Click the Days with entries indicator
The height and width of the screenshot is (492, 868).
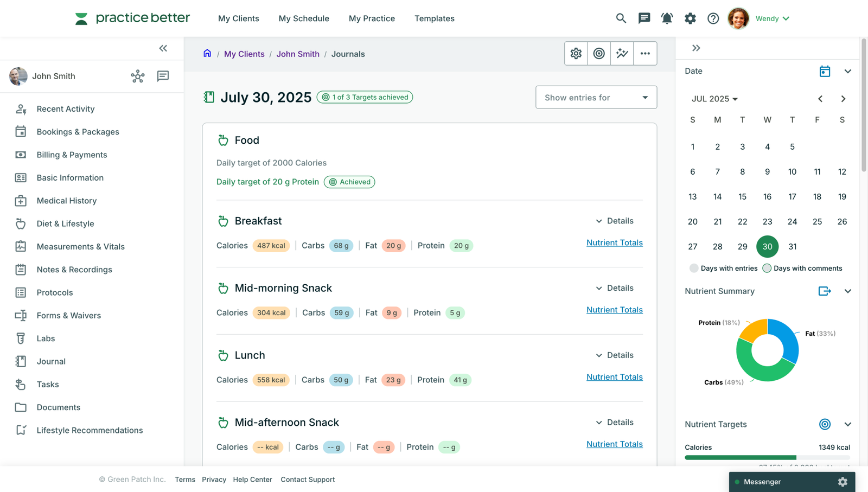(x=694, y=268)
